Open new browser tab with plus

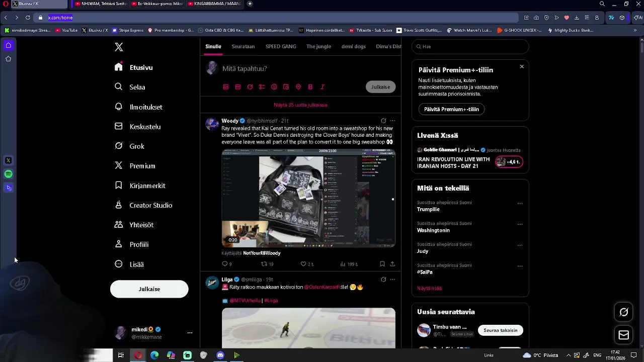pos(250,4)
